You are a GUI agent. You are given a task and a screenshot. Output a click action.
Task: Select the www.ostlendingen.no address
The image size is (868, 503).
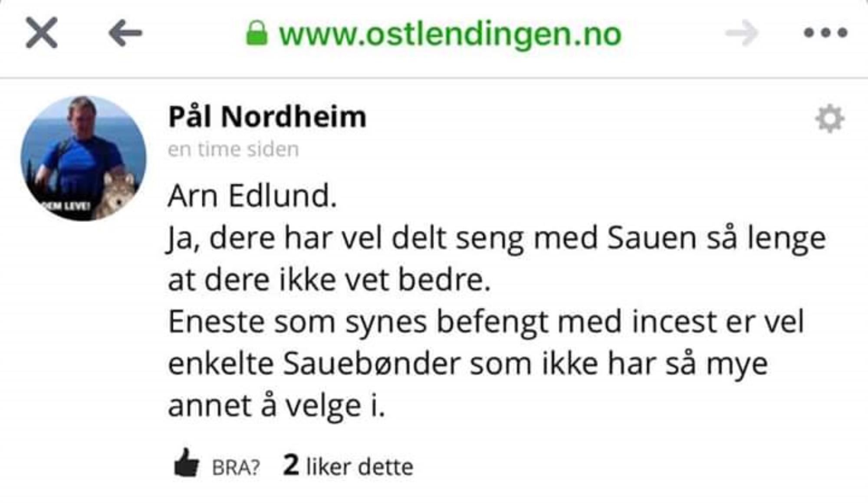pos(450,35)
